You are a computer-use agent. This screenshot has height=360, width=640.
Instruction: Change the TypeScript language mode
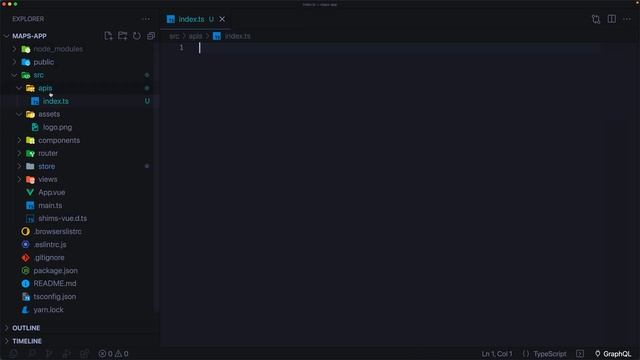click(550, 354)
